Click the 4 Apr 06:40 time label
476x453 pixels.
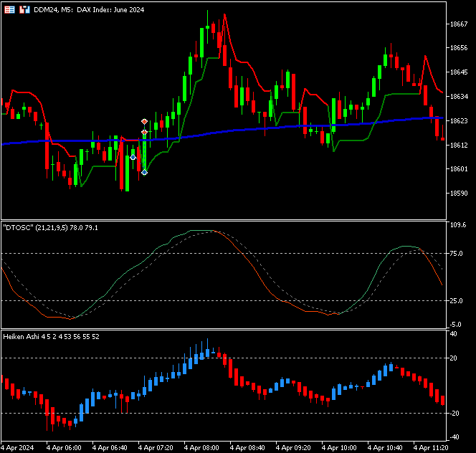[110, 448]
